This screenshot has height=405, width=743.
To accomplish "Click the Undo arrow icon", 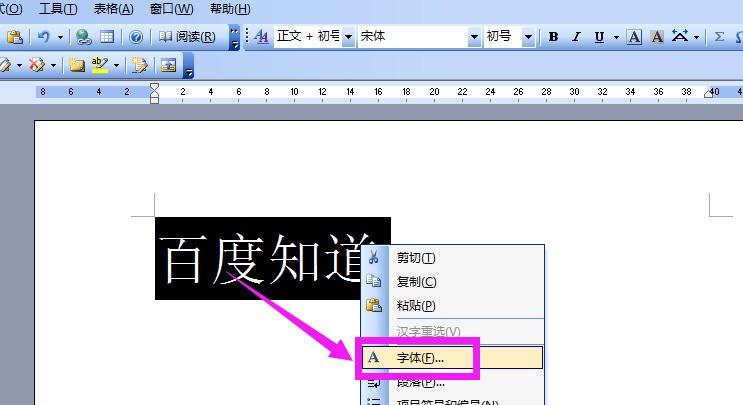I will [43, 37].
